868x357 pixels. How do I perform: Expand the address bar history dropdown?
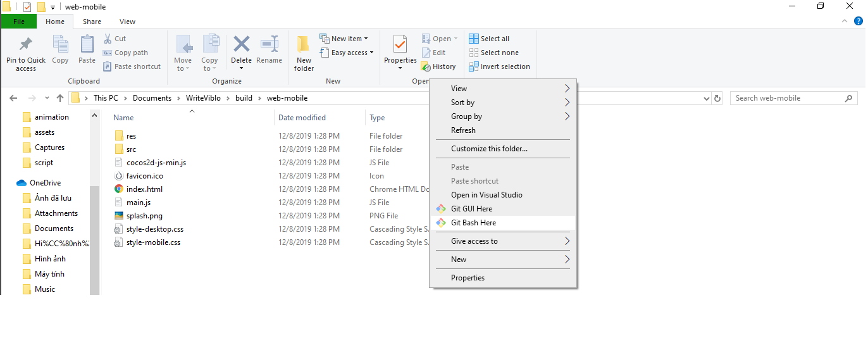707,99
